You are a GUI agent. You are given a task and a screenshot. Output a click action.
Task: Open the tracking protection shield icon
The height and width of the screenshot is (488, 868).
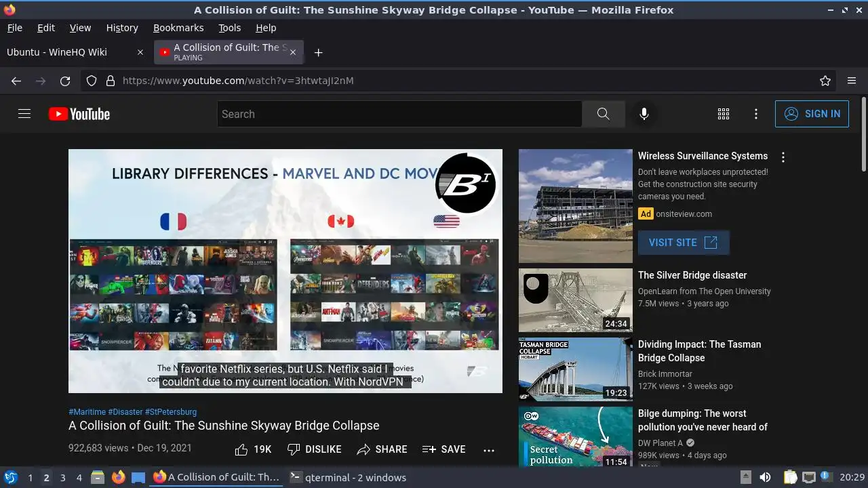[x=92, y=81]
